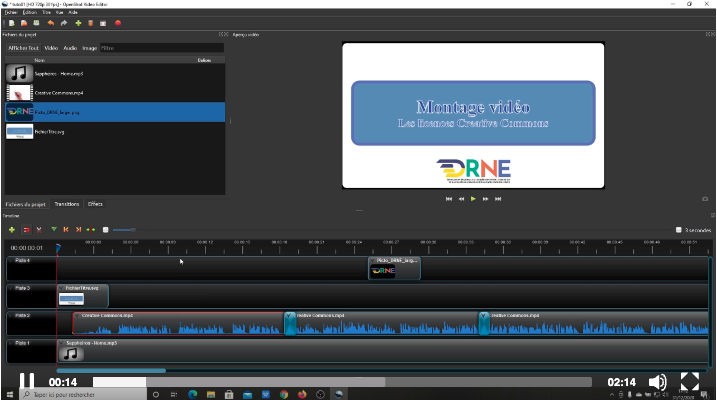Open the Sappheiros clip menu arrow on Piste 1
Screen dimensions: 717x400
61,343
